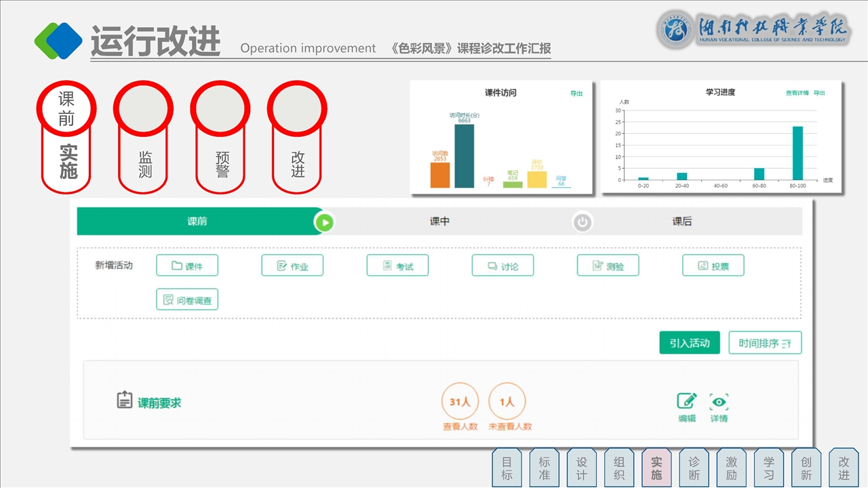Add a new 问卷调查 activity
868x488 pixels.
pos(187,300)
